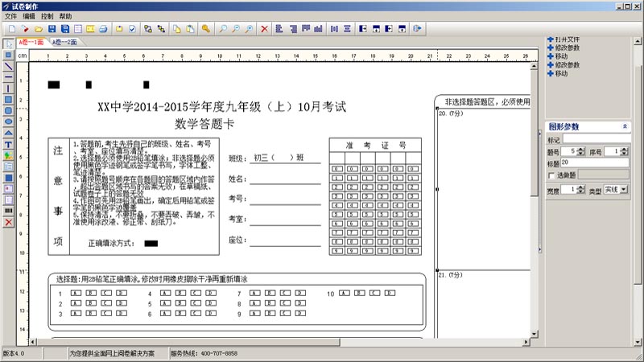644x362 pixels.
Task: Collapse the 图形参数 panel
Action: pyautogui.click(x=625, y=127)
